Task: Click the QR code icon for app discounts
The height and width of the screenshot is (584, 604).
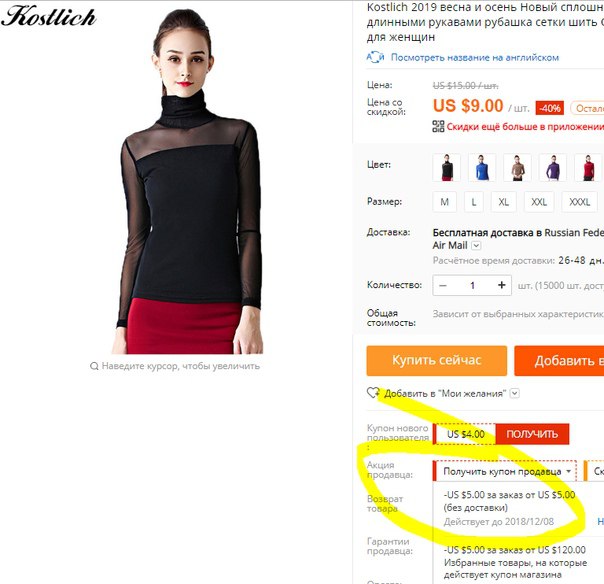Action: [x=438, y=126]
